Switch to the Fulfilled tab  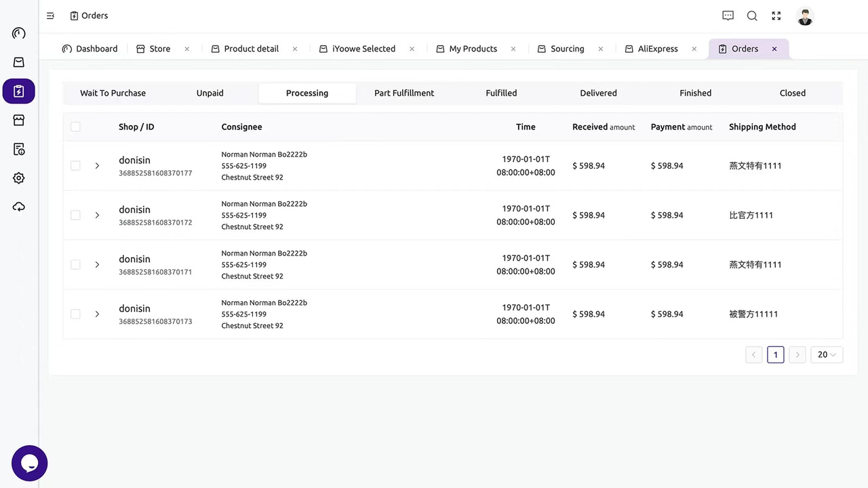[x=501, y=93]
